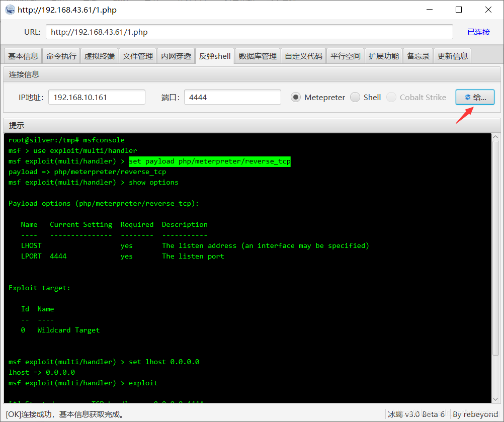504x422 pixels.
Task: Go to the 文件管理 tab
Action: pyautogui.click(x=138, y=56)
